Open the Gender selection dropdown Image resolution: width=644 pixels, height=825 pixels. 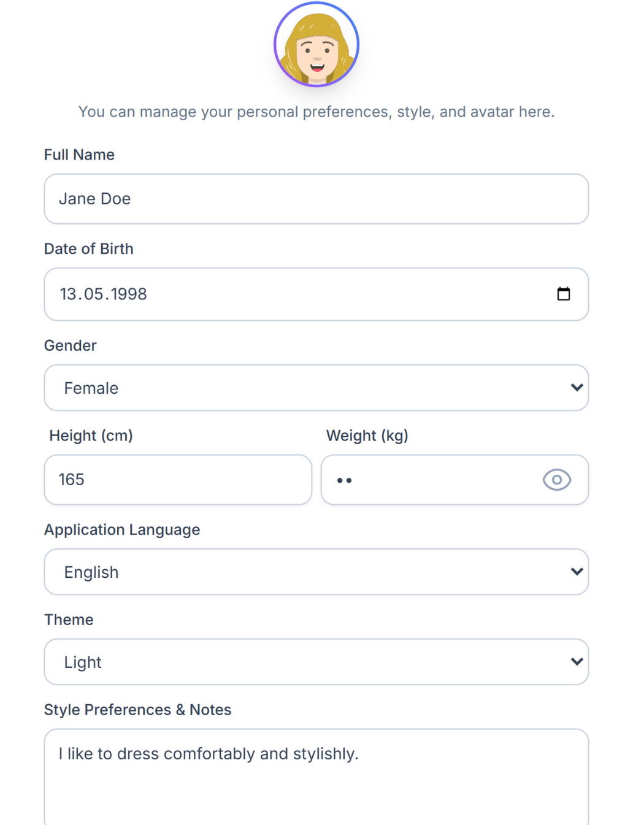[x=316, y=388]
